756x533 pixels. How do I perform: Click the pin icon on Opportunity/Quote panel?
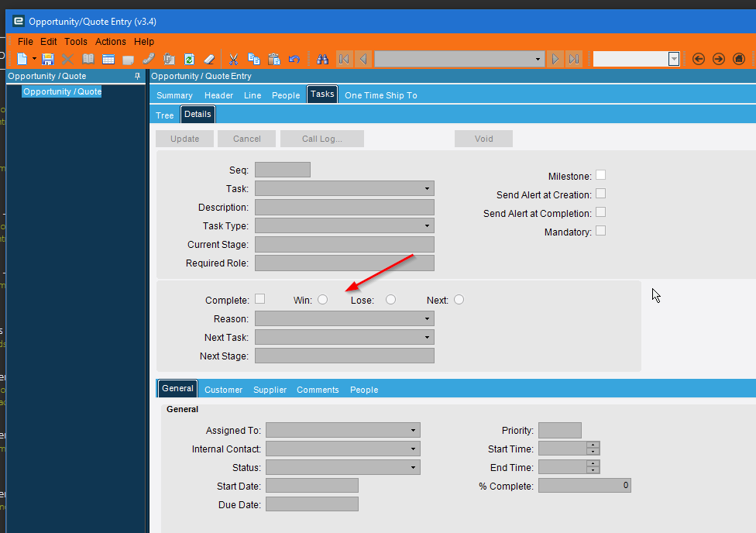[x=137, y=76]
